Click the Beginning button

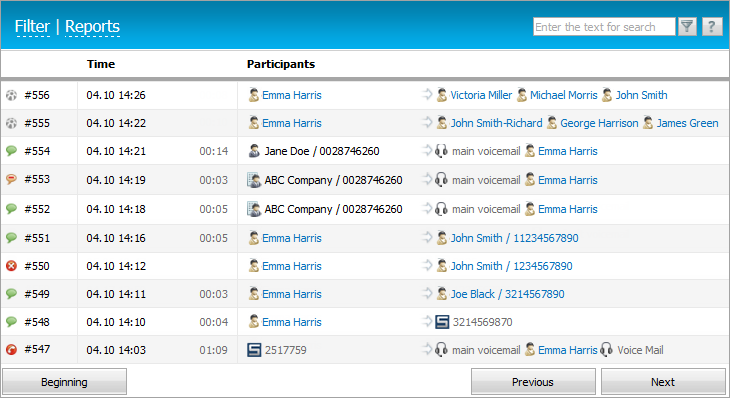(64, 382)
